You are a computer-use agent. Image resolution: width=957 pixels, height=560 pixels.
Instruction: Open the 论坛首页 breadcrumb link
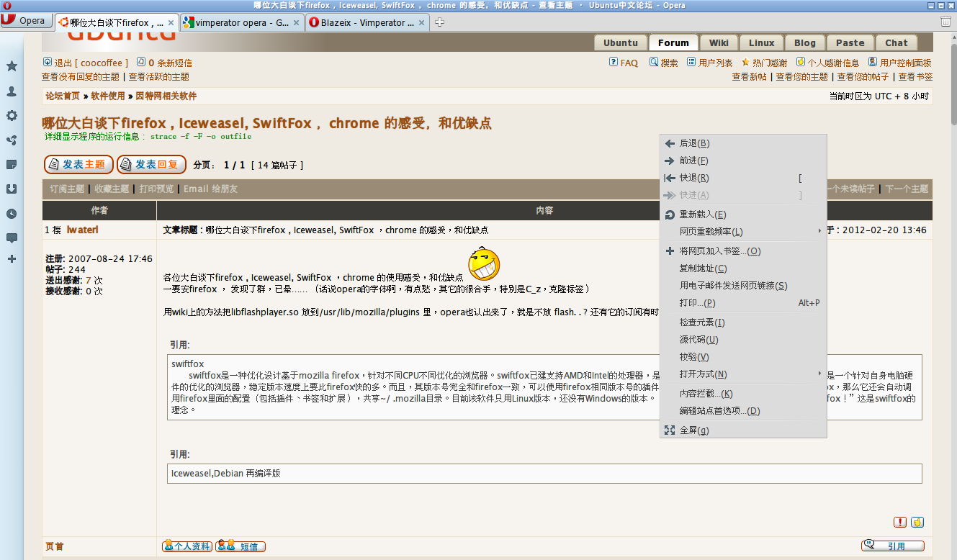coord(63,96)
